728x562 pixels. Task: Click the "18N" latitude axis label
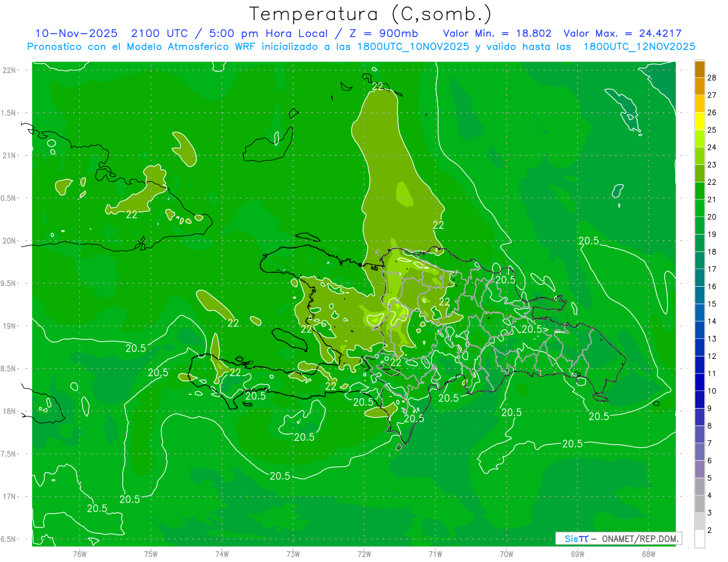[x=10, y=411]
